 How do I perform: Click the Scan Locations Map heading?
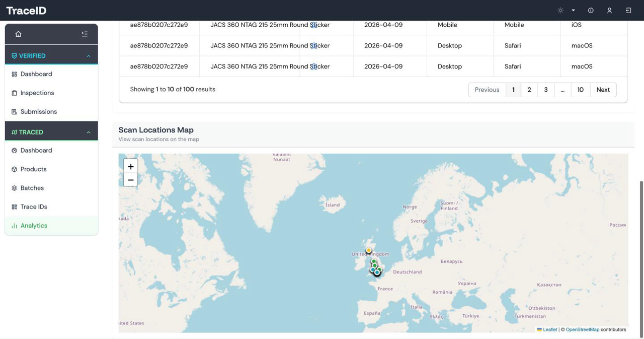point(156,130)
